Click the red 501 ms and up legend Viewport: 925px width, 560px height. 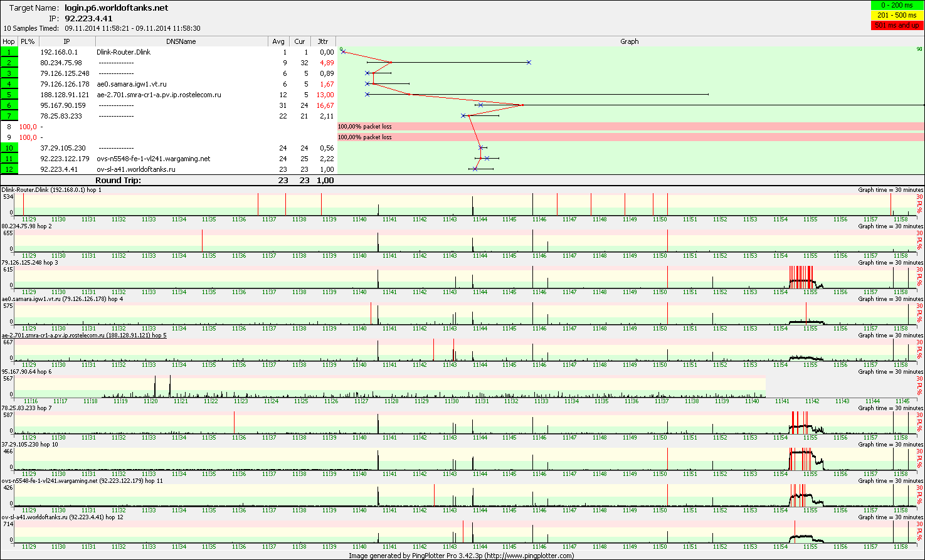(896, 25)
